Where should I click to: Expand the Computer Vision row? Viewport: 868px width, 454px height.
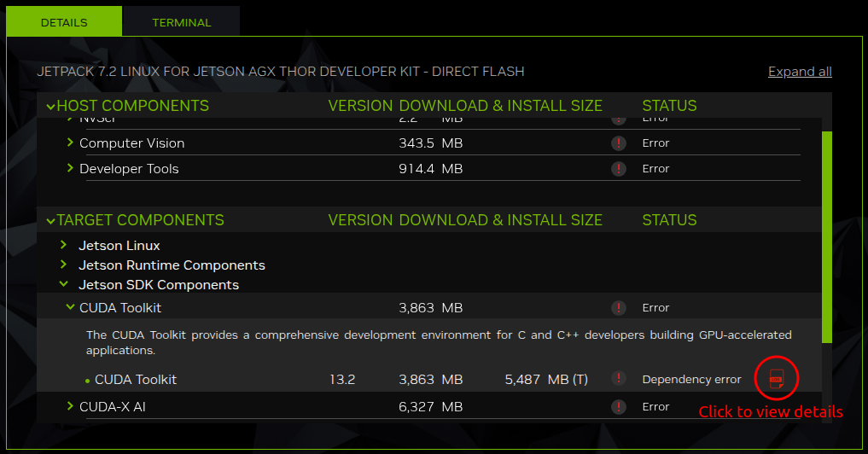click(x=70, y=143)
